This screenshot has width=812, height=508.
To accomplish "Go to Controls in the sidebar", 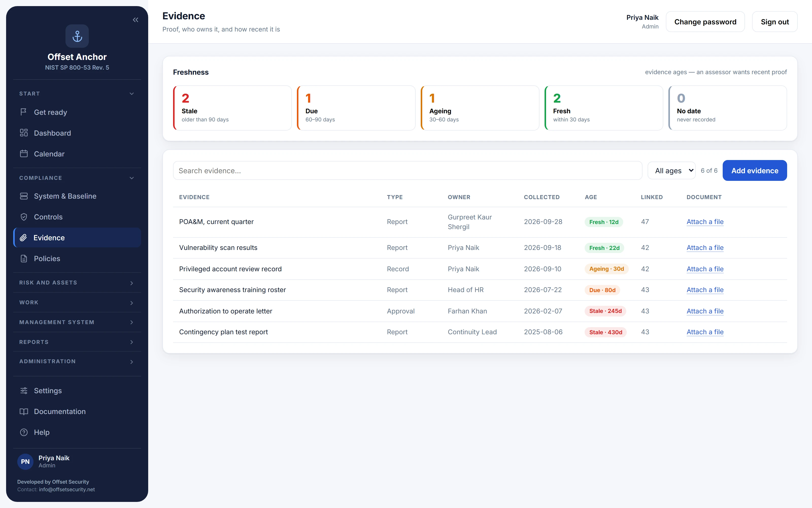I will coord(77,217).
